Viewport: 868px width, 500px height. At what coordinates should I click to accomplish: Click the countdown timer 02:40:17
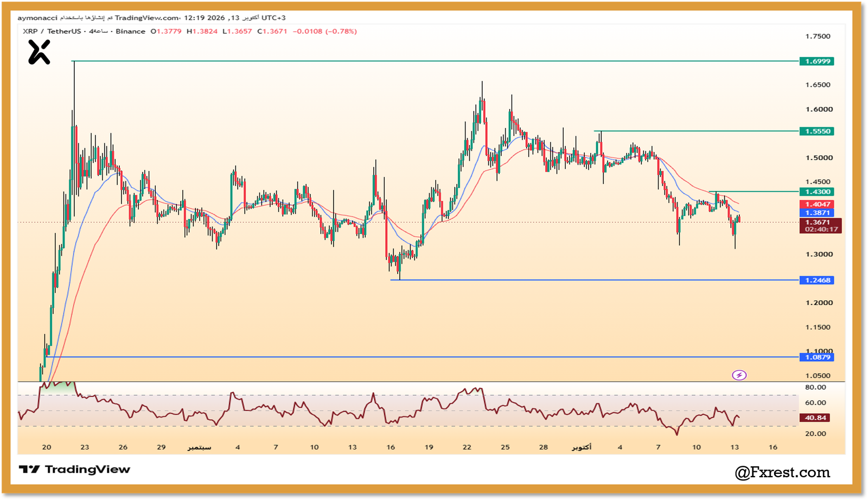[x=821, y=230]
